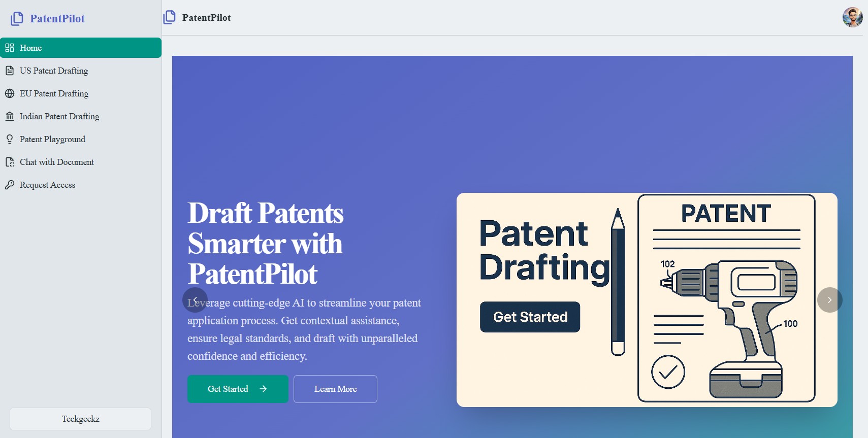Screen dimensions: 868x438
Task: Click the Patent Playground lightbulb icon
Action: tap(10, 139)
